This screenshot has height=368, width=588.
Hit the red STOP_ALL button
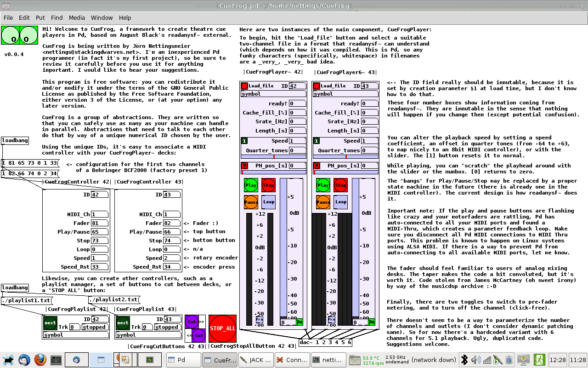point(223,328)
